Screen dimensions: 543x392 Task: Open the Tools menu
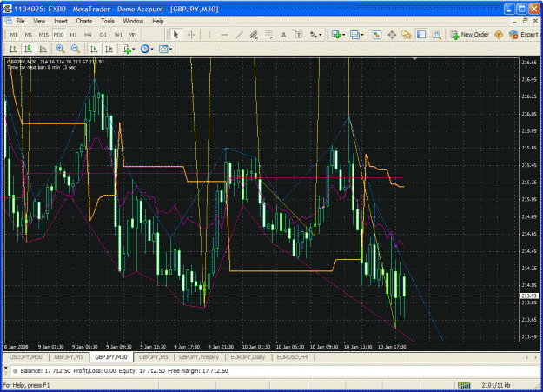point(108,21)
